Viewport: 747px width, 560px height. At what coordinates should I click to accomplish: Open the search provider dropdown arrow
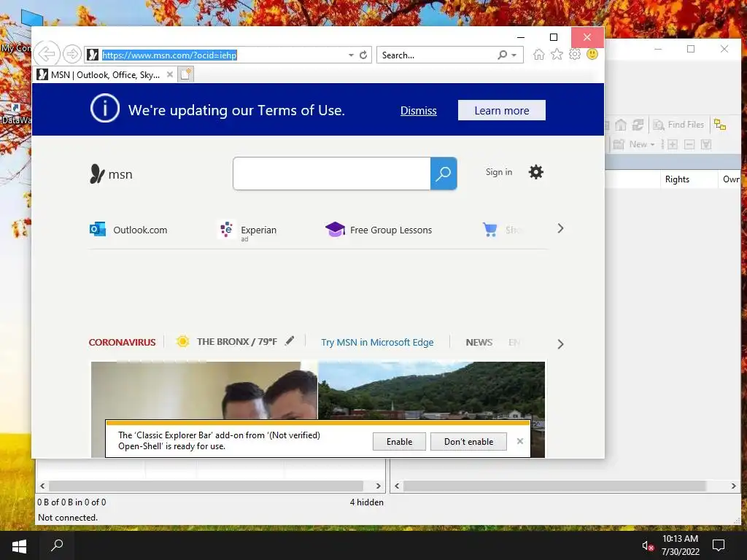pos(514,55)
